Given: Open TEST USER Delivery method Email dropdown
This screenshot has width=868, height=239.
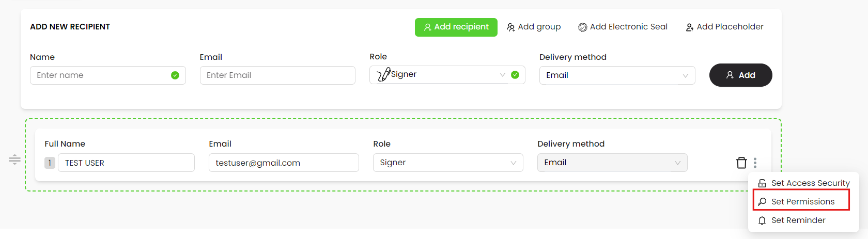Looking at the screenshot, I should click(x=612, y=163).
